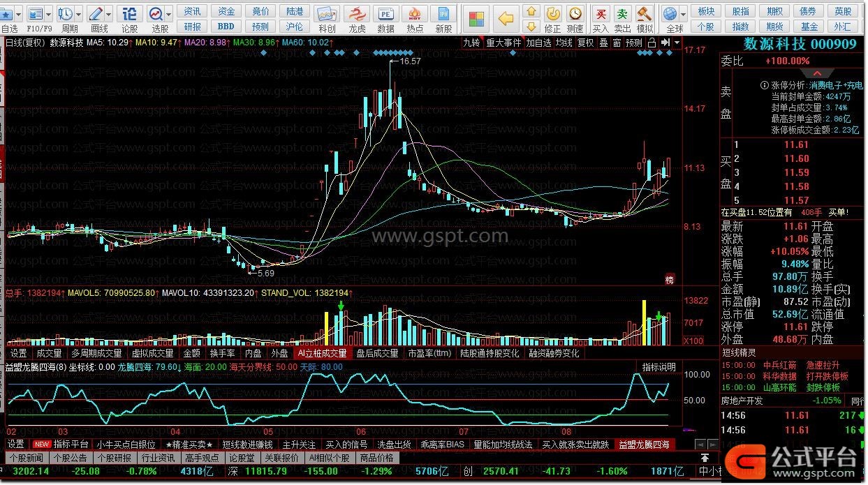Toggle 叠 overlay mode
This screenshot has height=485, width=868.
coord(603,43)
